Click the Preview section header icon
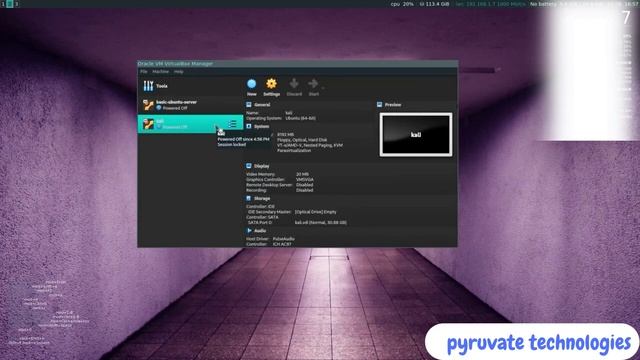The height and width of the screenshot is (360, 640). pos(379,104)
